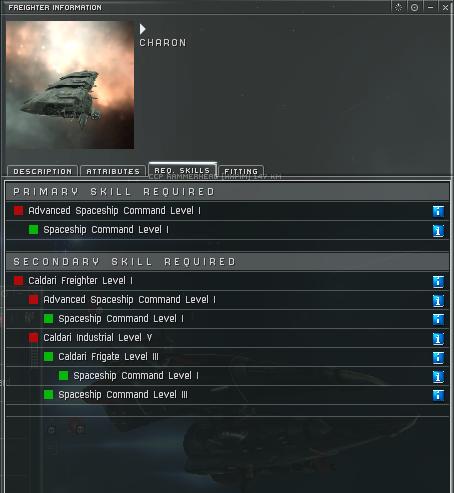Screen dimensions: 454x493
Task: Select the Req. Skills tab
Action: click(182, 170)
